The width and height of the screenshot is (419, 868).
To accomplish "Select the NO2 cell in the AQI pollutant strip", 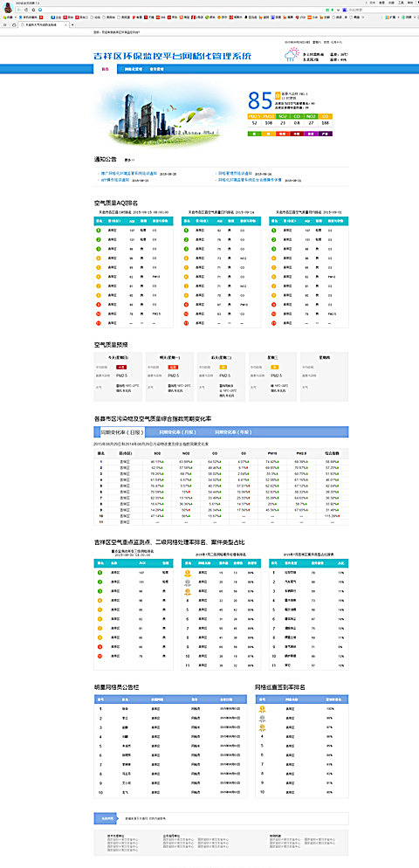I will pos(311,116).
